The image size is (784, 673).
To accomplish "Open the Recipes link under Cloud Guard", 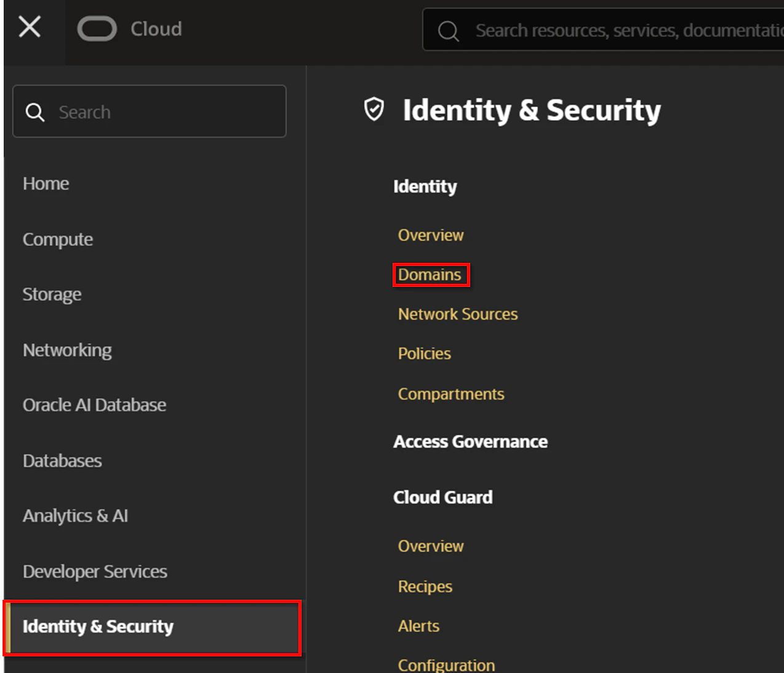I will tap(425, 587).
